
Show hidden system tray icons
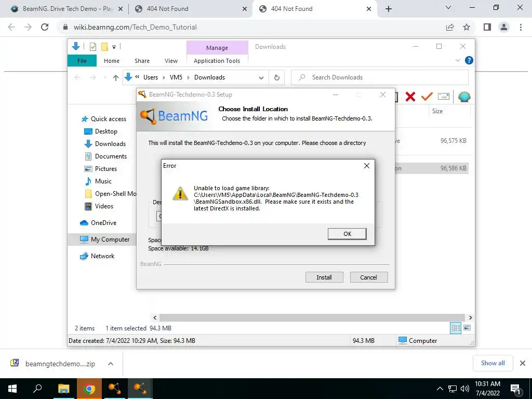coord(440,389)
